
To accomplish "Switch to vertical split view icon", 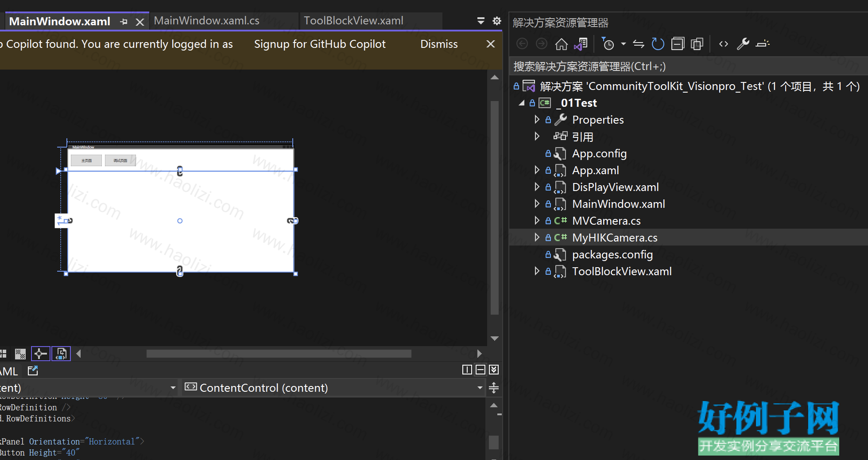I will click(467, 370).
